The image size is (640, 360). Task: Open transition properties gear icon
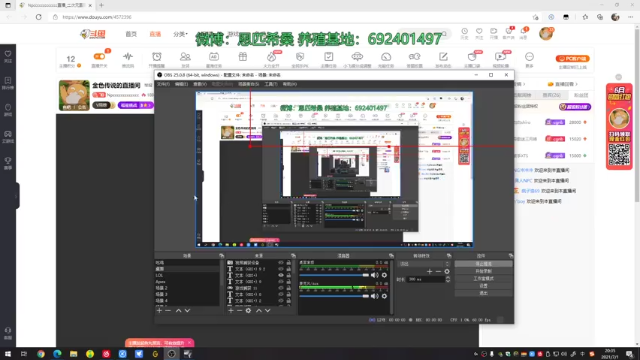pyautogui.click(x=447, y=271)
